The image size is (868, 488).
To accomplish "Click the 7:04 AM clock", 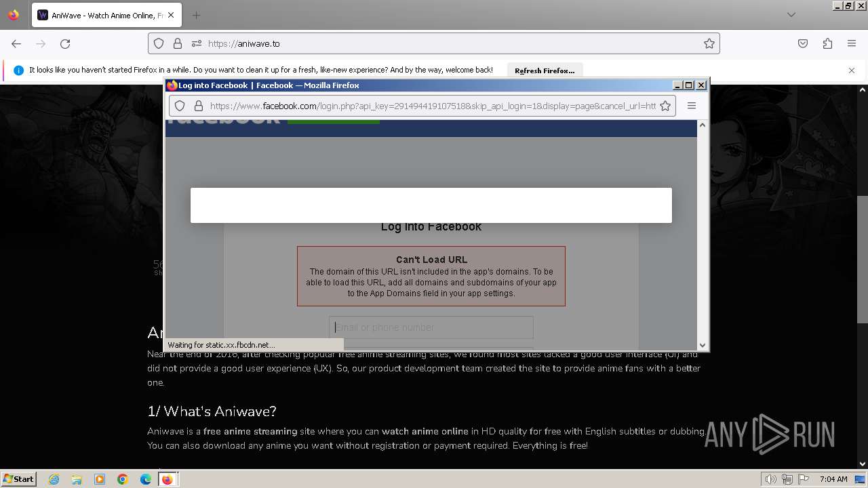I will pos(833,479).
